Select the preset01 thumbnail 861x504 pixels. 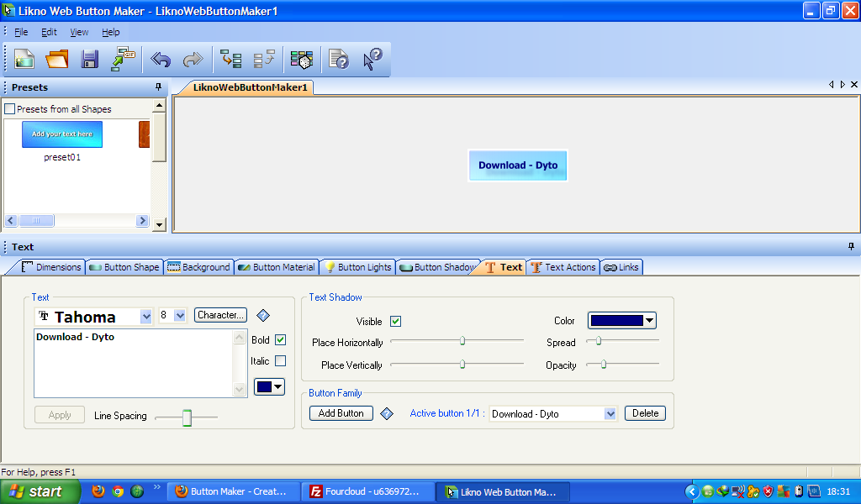click(x=61, y=134)
